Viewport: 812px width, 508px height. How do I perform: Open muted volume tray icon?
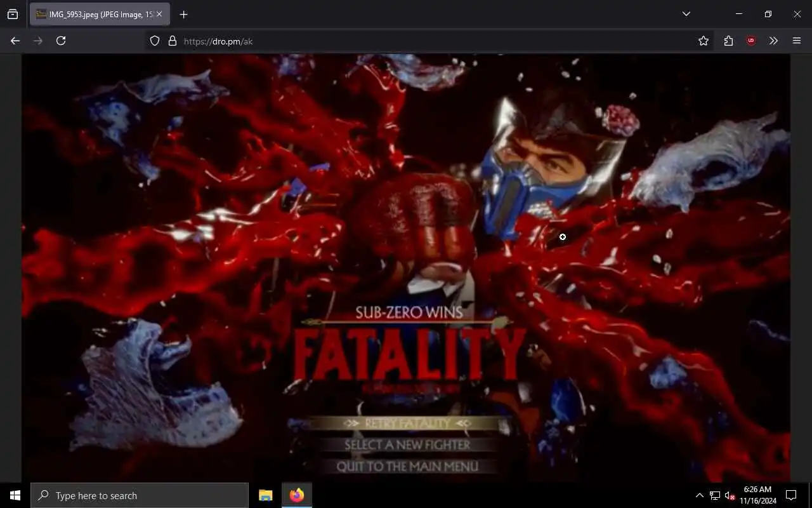[x=730, y=495]
